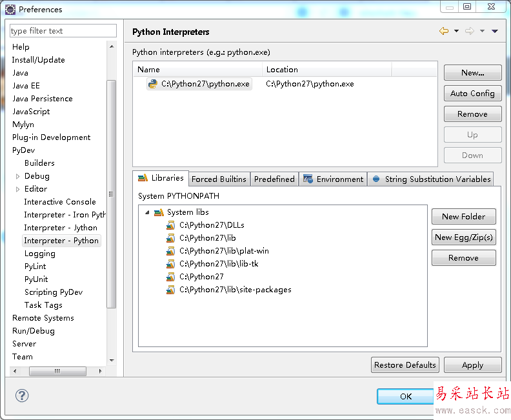Click the back navigation arrow icon
This screenshot has width=511, height=420.
point(443,31)
